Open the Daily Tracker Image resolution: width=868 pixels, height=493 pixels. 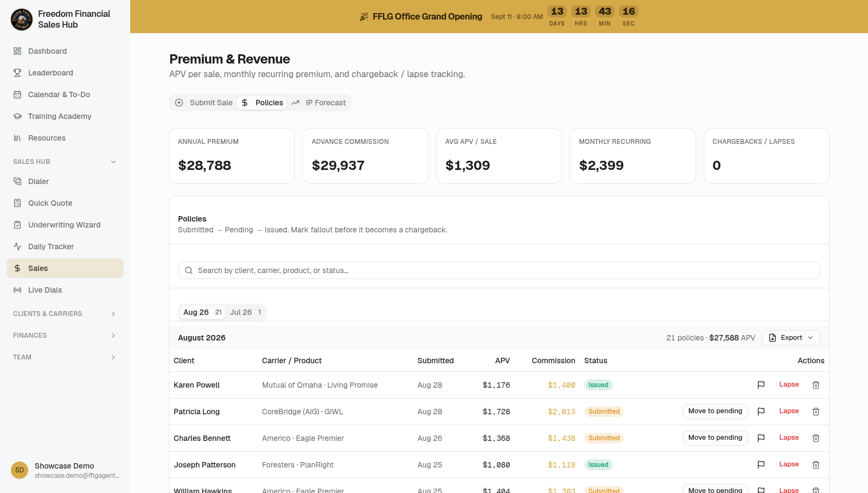point(65,246)
